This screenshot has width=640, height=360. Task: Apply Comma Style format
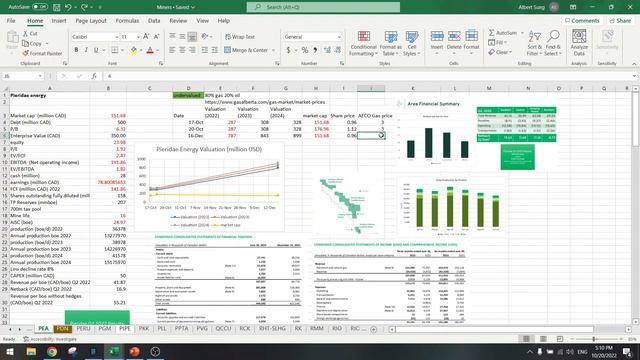(x=315, y=50)
